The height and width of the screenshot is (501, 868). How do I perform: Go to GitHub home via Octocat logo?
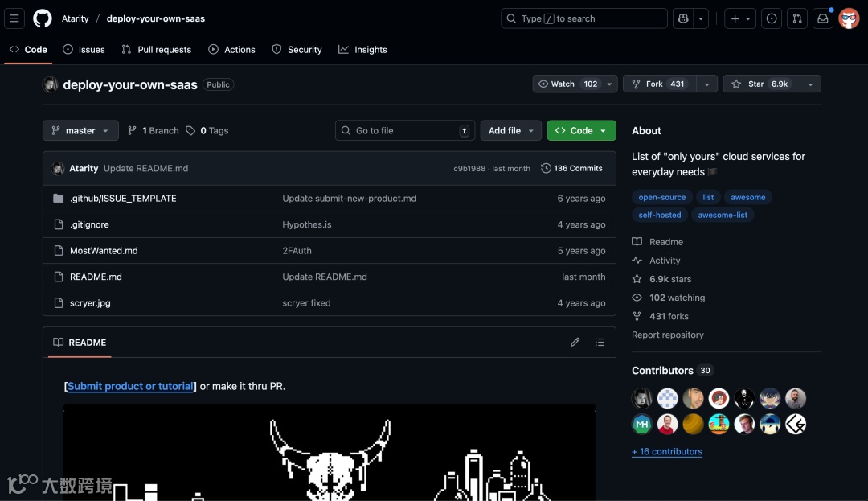click(x=43, y=18)
